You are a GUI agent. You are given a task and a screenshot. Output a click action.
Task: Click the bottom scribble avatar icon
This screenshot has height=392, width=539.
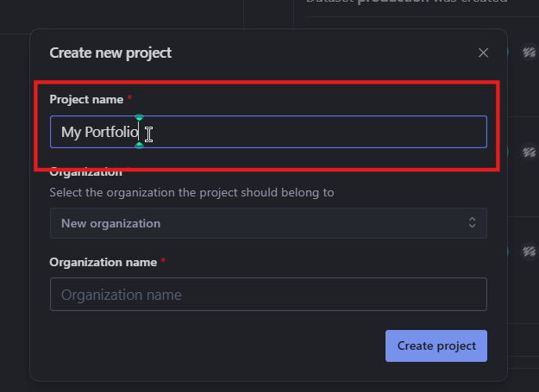(530, 252)
